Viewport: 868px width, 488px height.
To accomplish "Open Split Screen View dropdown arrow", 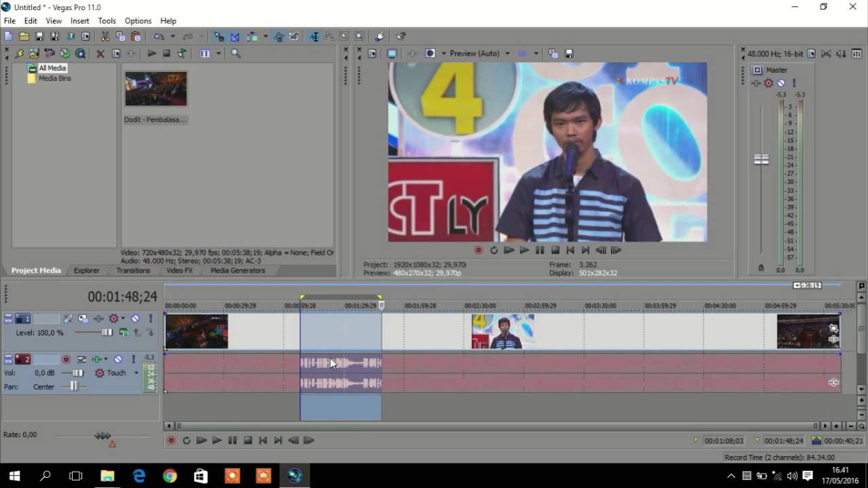I will (x=444, y=54).
